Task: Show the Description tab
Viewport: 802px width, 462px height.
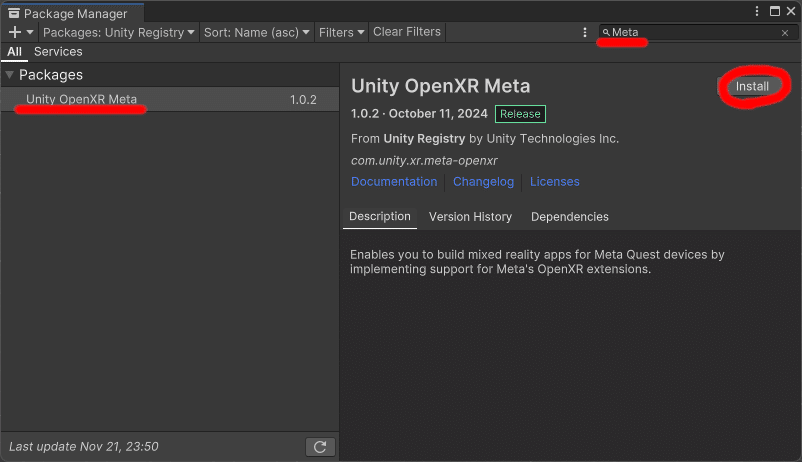Action: pos(380,216)
